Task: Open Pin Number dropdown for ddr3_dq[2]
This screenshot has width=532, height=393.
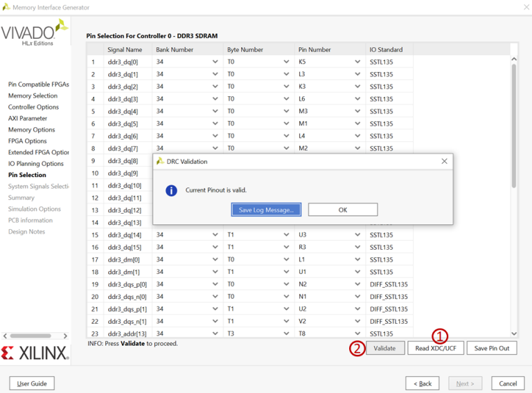Action: point(357,86)
